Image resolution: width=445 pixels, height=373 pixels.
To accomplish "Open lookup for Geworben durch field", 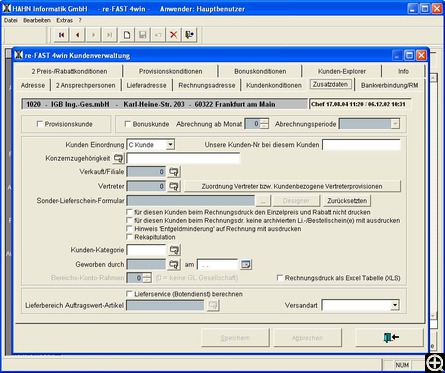I will pos(174,264).
